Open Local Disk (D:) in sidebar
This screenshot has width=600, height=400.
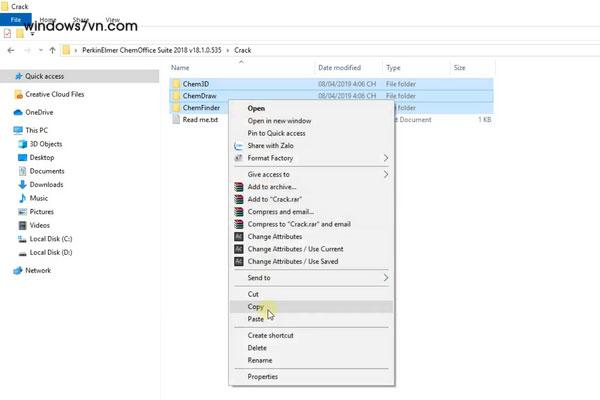point(50,252)
